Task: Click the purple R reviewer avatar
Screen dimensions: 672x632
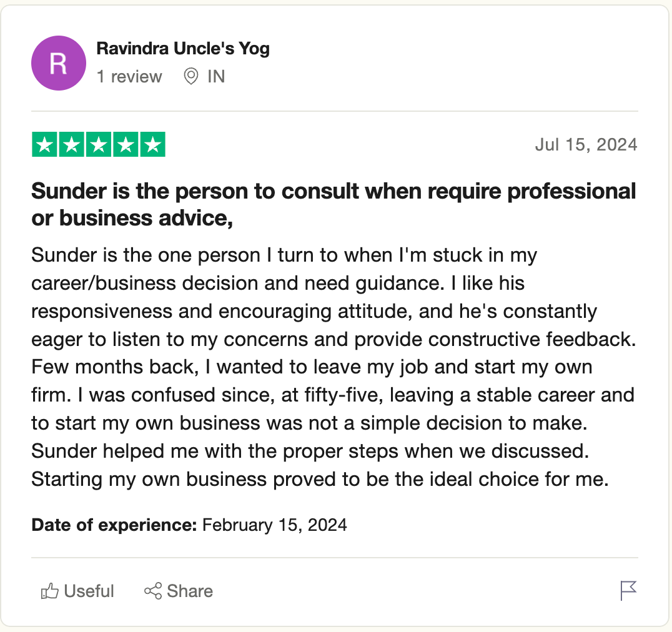Action: pyautogui.click(x=59, y=63)
